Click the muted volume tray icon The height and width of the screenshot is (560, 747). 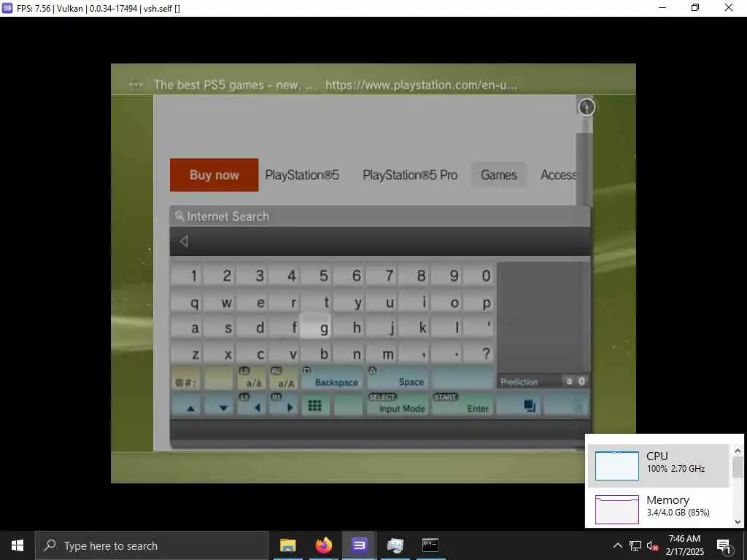click(x=652, y=545)
